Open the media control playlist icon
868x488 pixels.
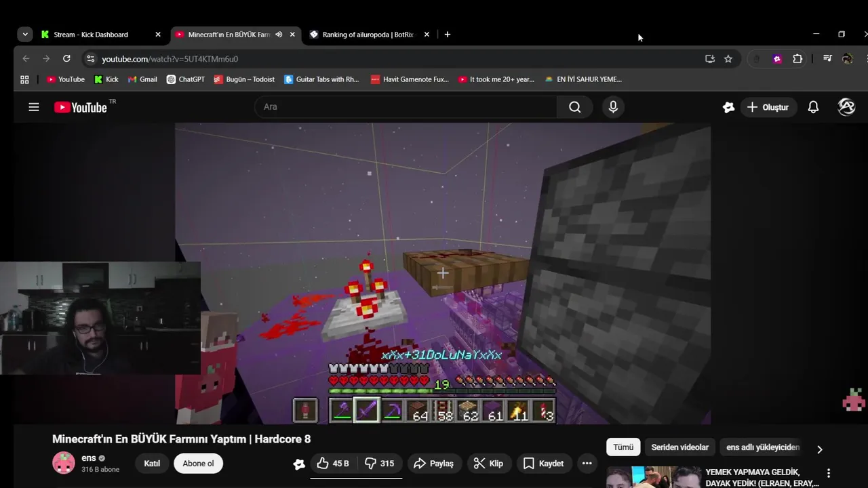coord(827,59)
